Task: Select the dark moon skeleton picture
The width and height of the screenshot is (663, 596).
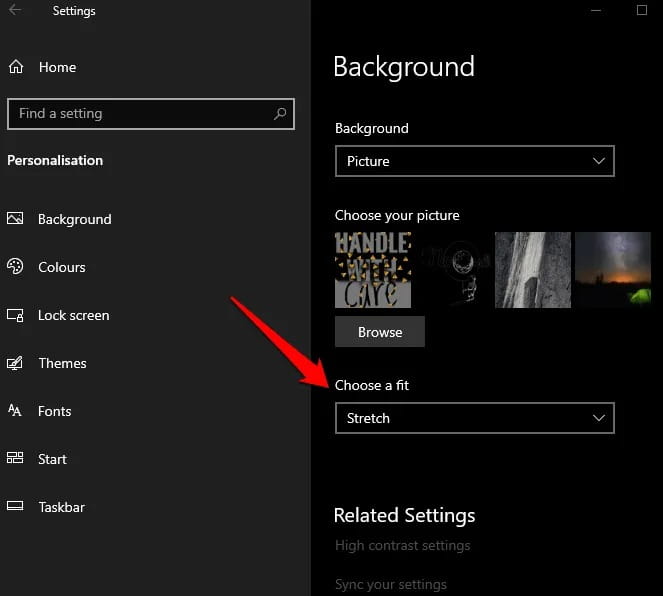Action: click(x=453, y=270)
